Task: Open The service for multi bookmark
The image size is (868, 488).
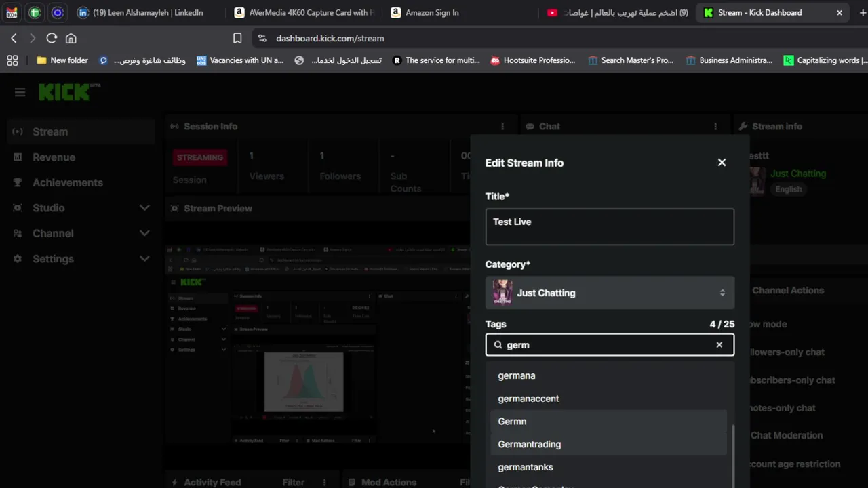Action: click(x=436, y=60)
